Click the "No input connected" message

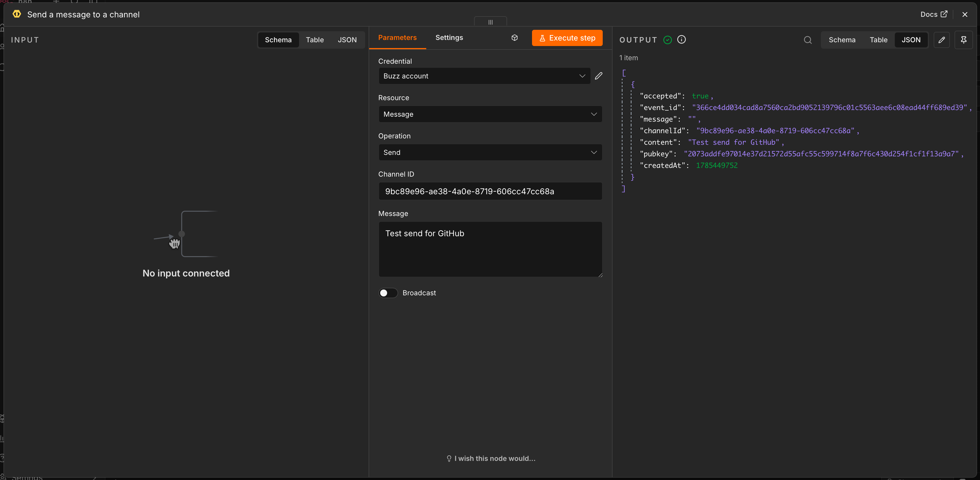(186, 273)
